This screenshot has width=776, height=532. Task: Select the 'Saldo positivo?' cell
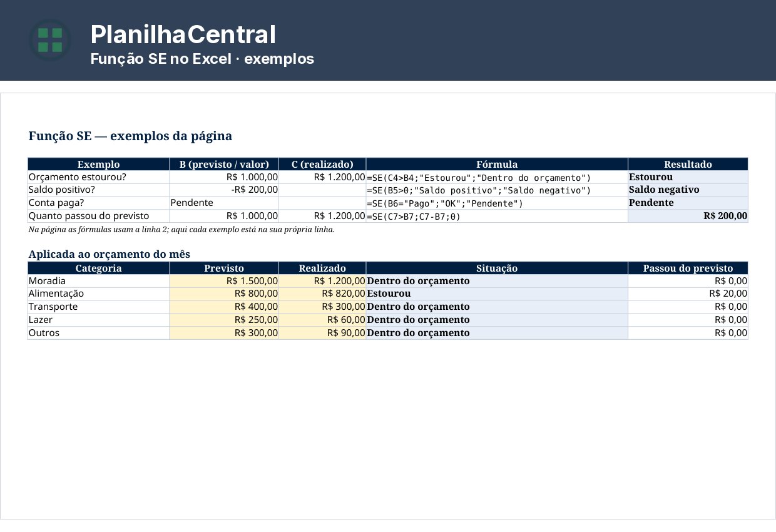point(99,190)
